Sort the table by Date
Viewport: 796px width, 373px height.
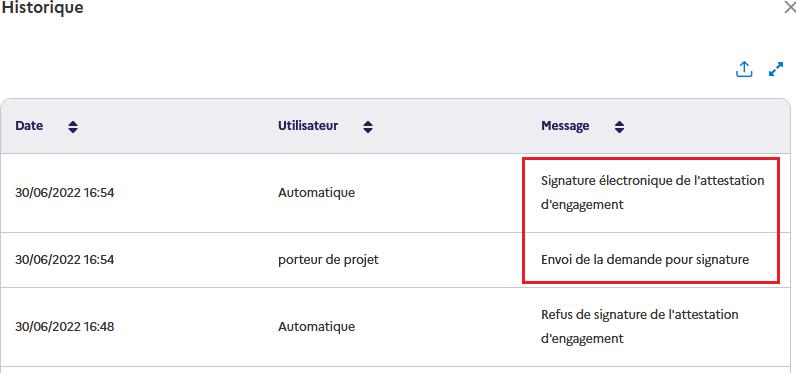tap(73, 126)
